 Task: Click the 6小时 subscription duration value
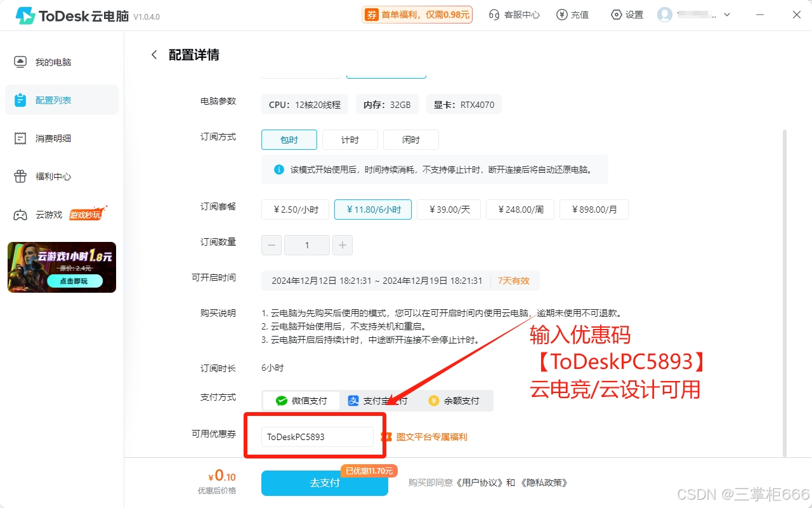(x=273, y=368)
